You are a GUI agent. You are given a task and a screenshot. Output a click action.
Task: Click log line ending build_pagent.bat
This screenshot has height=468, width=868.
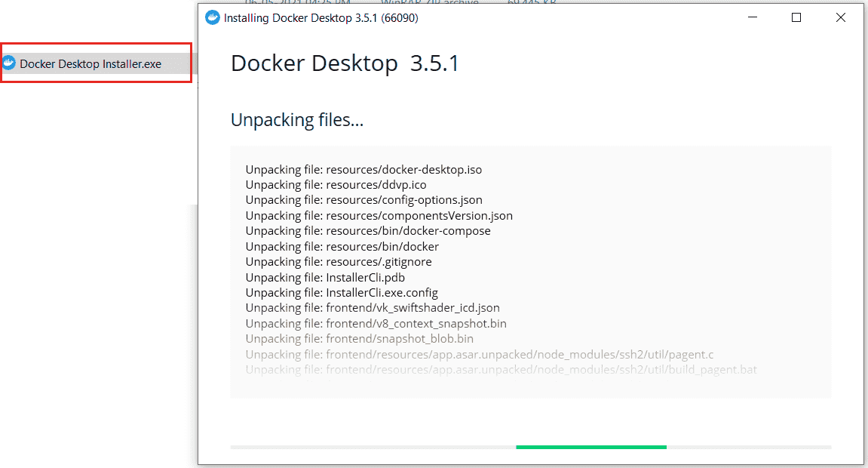coord(501,369)
